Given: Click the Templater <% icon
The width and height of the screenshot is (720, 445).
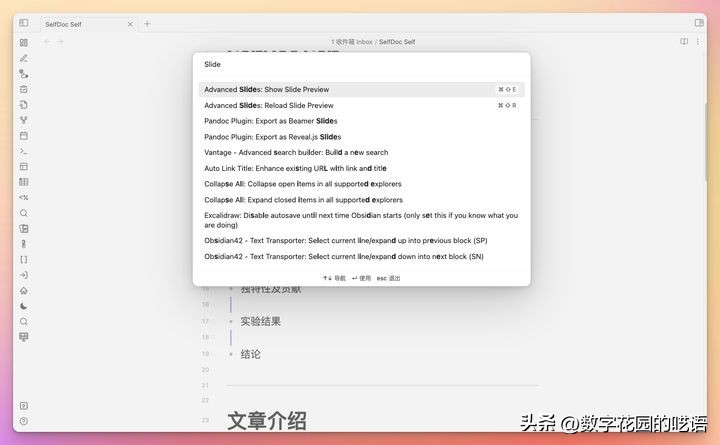Looking at the screenshot, I should (x=24, y=197).
